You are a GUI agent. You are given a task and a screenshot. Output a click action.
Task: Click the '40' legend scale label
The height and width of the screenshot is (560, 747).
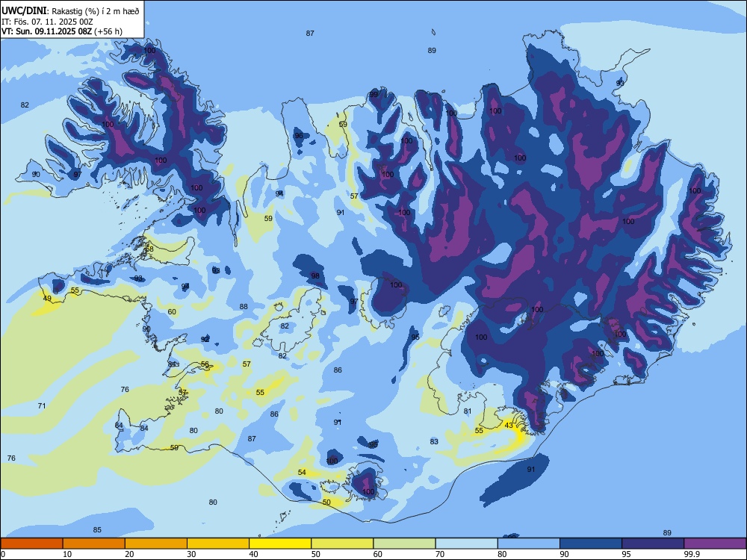tap(253, 554)
